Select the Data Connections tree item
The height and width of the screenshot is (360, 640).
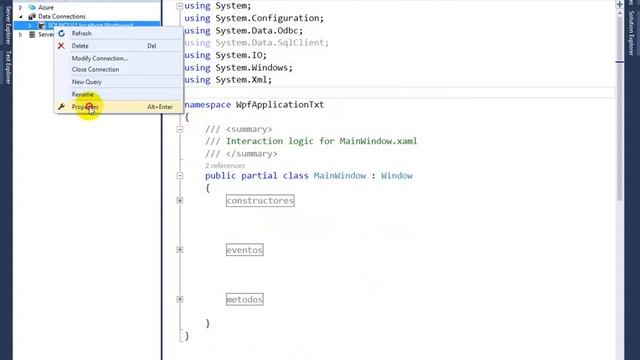click(62, 16)
